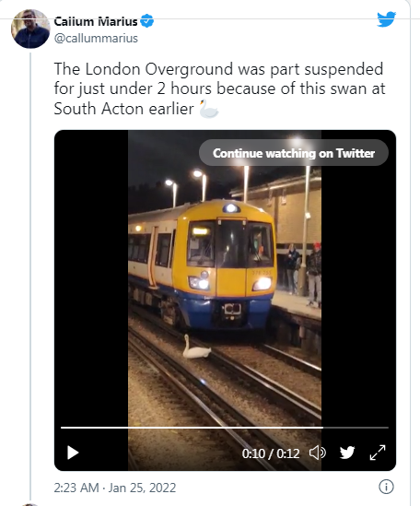Screen dimensions: 420x506
Task: Enter fullscreen mode for the video
Action: [378, 453]
